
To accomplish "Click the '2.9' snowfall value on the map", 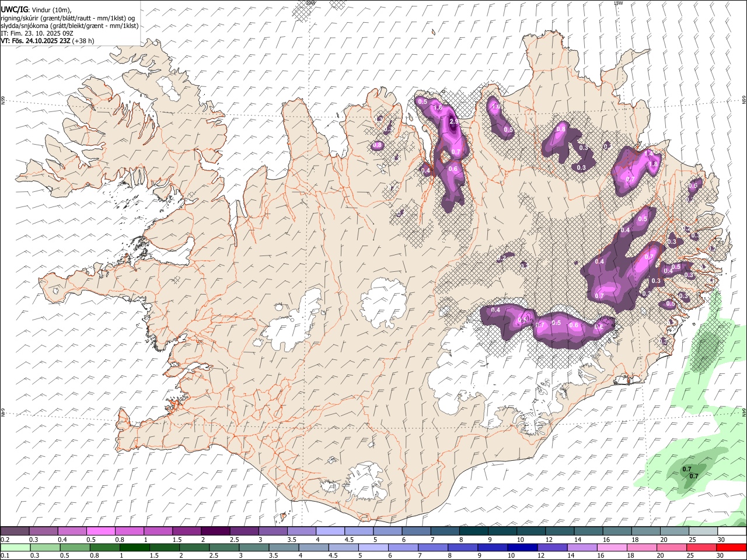I will (x=455, y=122).
